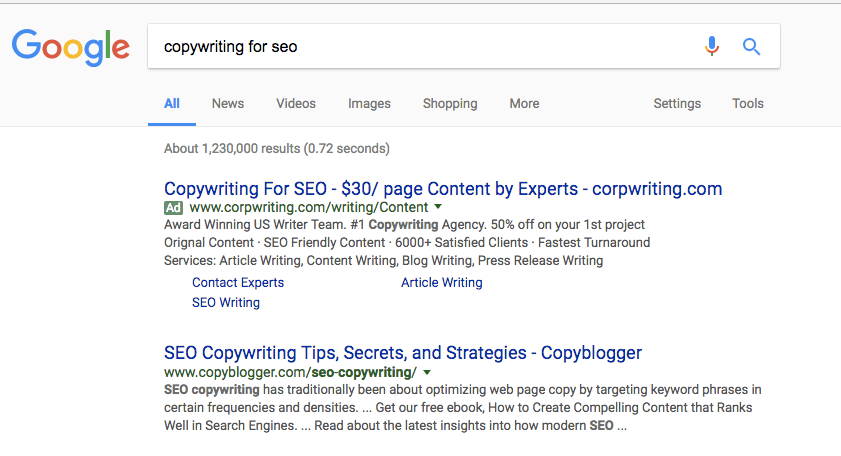
Task: Activate voice search microphone icon
Action: 712,47
